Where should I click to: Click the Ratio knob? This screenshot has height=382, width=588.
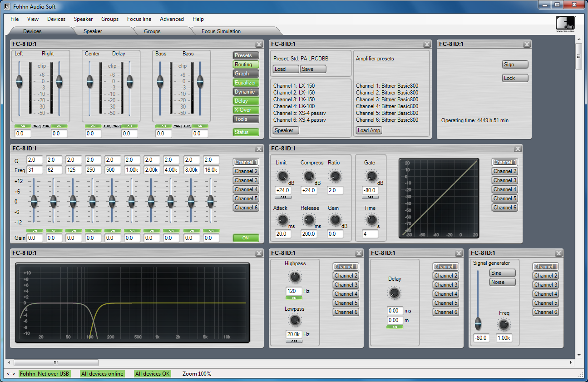[335, 176]
